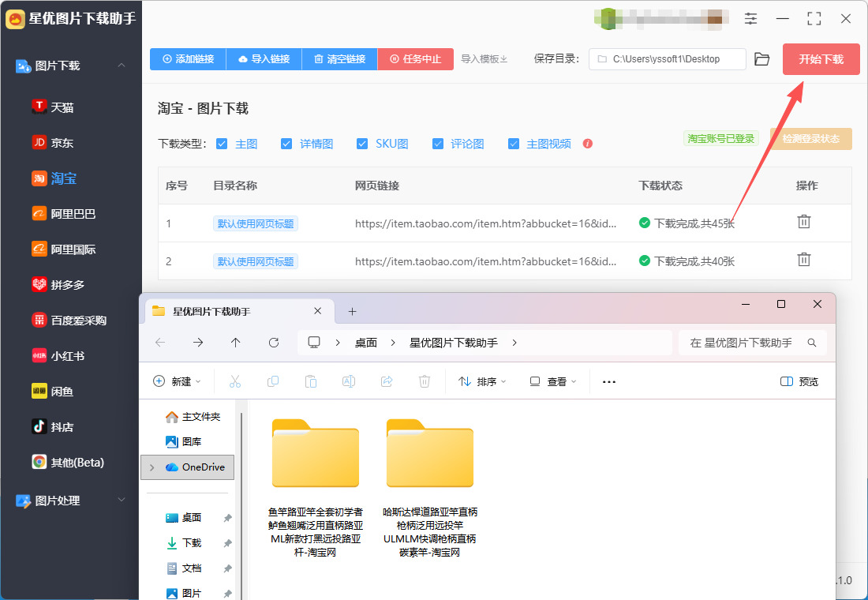
Task: Select 其他(Beta) in the sidebar
Action: click(68, 462)
